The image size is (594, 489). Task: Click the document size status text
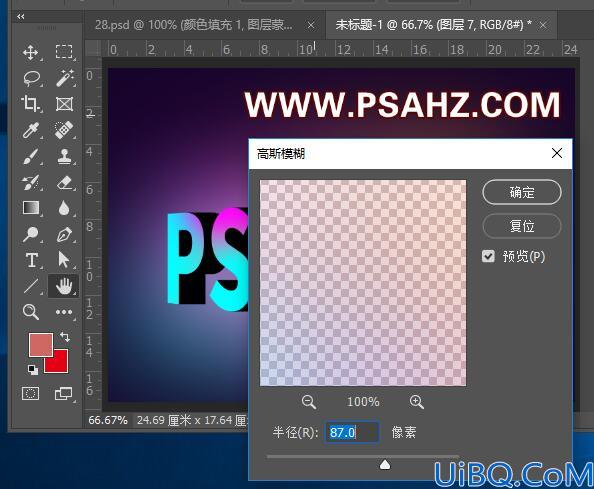click(192, 420)
